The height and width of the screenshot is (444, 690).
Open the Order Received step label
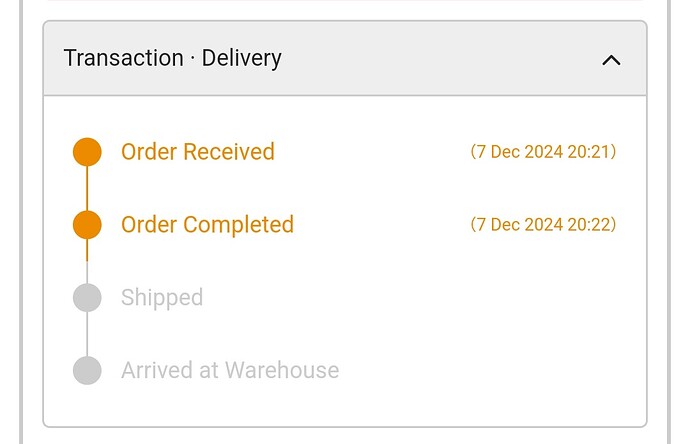point(197,152)
